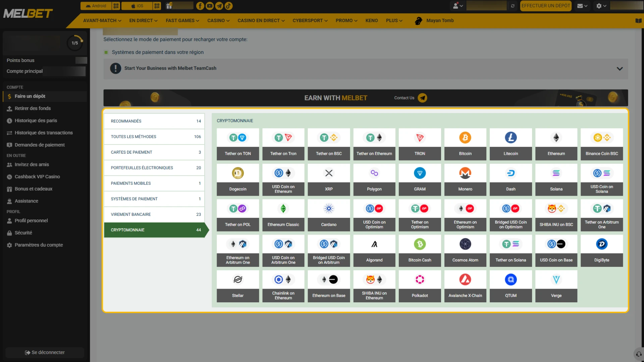The image size is (644, 362).
Task: Pick the DigiByte payment tile
Action: click(601, 251)
